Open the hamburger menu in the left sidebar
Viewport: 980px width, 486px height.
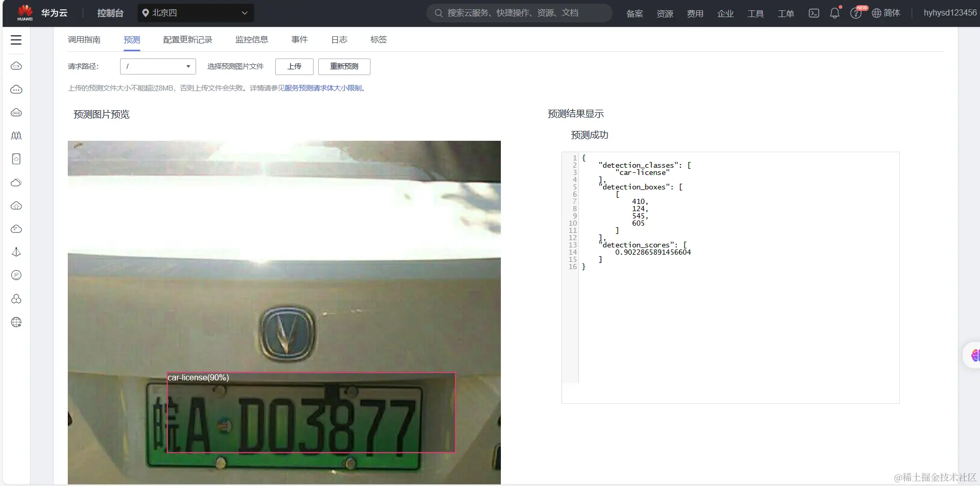16,40
